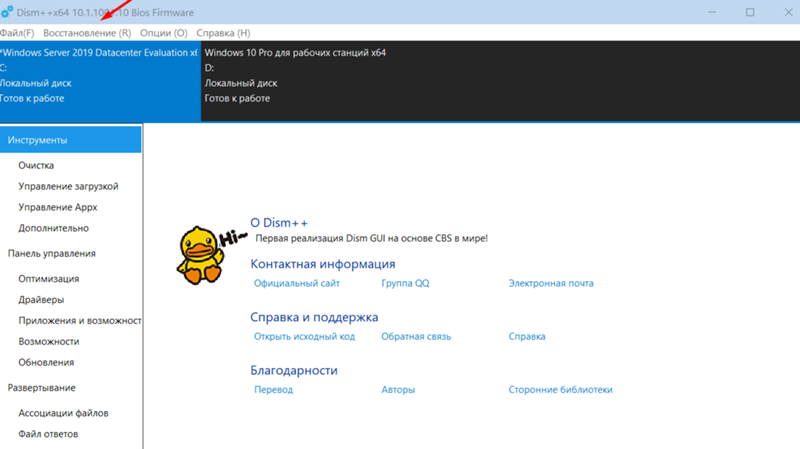Viewport: 800px width, 449px height.
Task: Open the Обновления sidebar item
Action: point(46,362)
